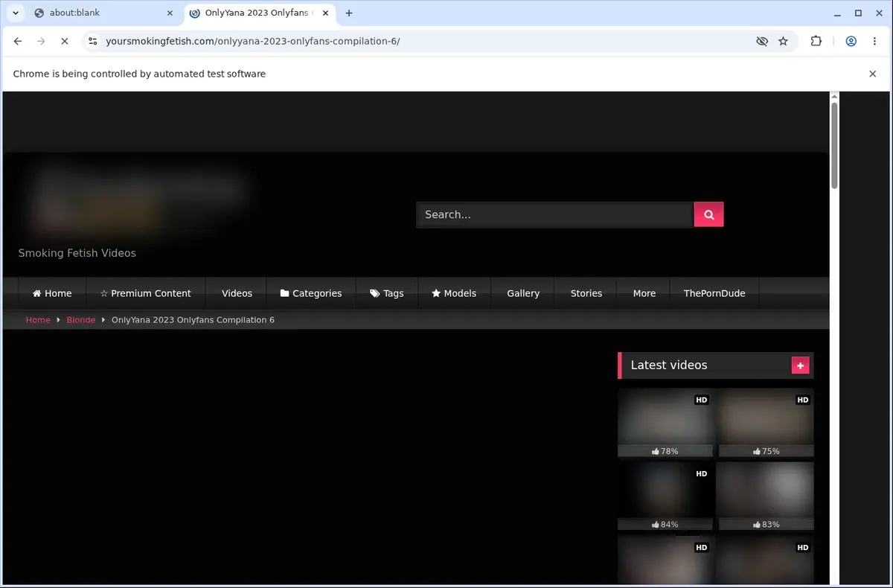Maximize the Chrome window
The width and height of the screenshot is (893, 588).
tap(858, 13)
